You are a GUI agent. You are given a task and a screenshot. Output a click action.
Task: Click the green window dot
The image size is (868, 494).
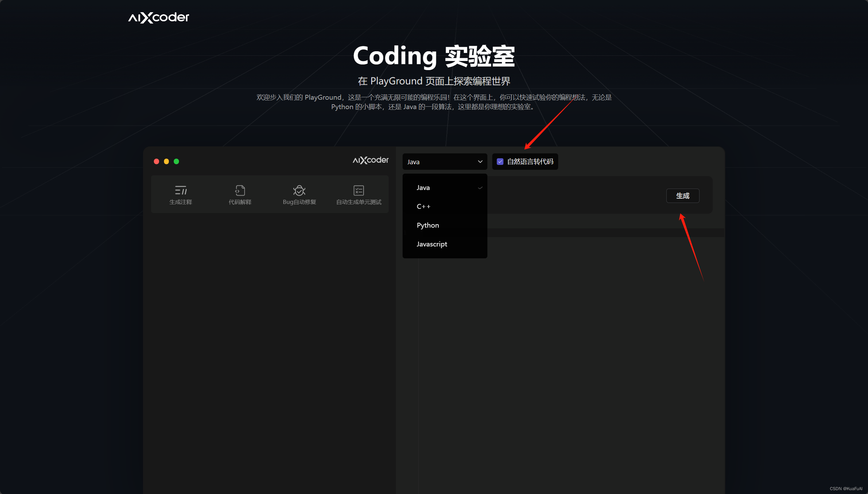point(177,161)
